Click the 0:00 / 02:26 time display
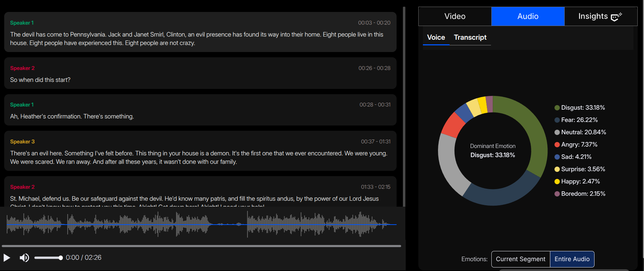Viewport: 644px width, 271px height. tap(84, 258)
